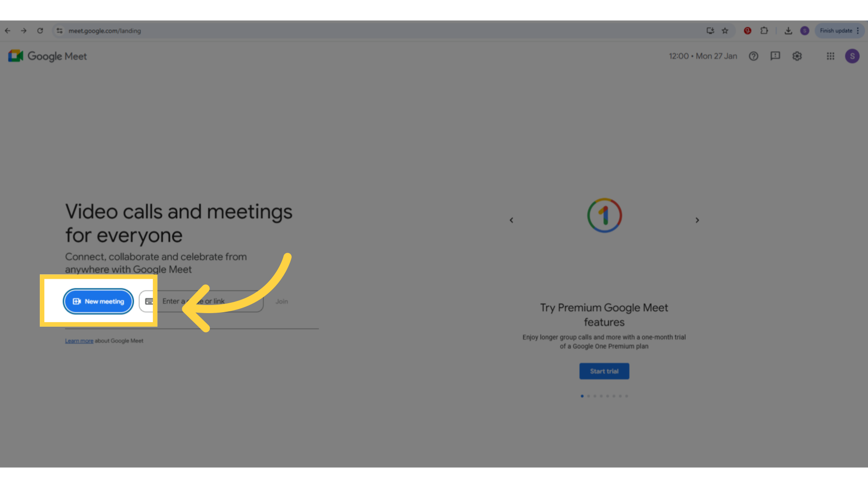The height and width of the screenshot is (488, 868).
Task: Start the Premium trial button
Action: [604, 371]
